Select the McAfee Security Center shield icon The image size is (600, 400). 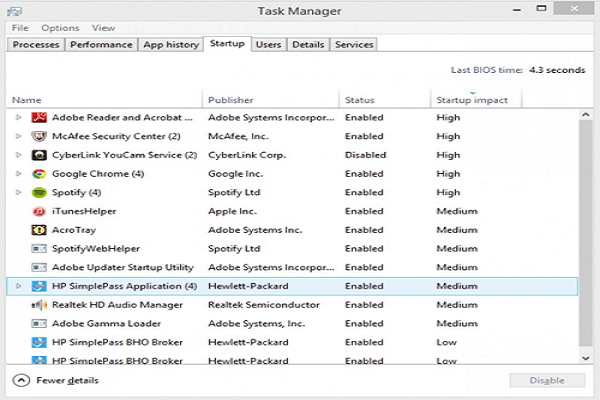(39, 136)
